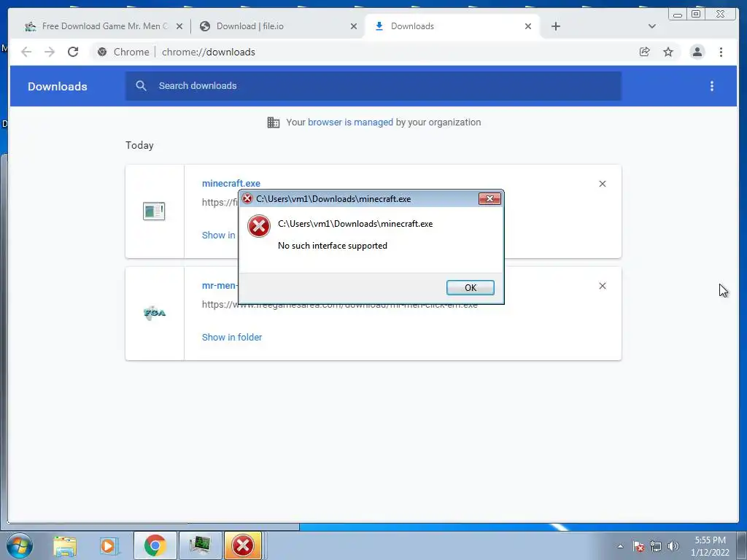Click the Chrome taskbar icon

click(x=155, y=545)
